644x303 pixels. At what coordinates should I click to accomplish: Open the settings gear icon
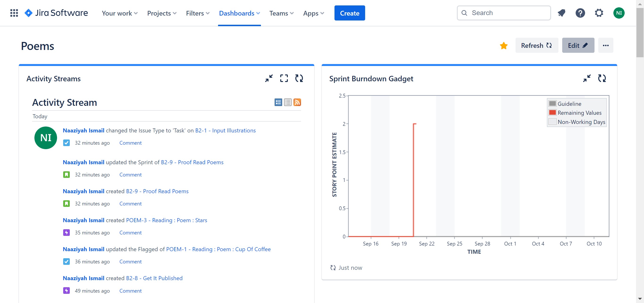click(x=599, y=13)
